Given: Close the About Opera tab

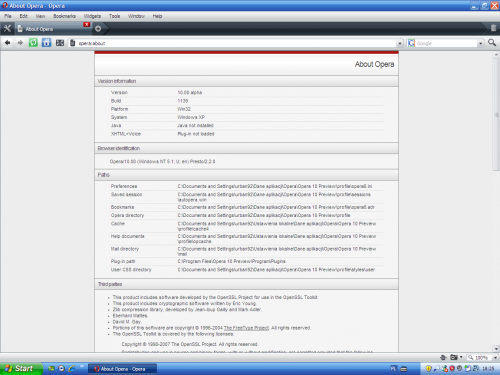Looking at the screenshot, I should [87, 24].
